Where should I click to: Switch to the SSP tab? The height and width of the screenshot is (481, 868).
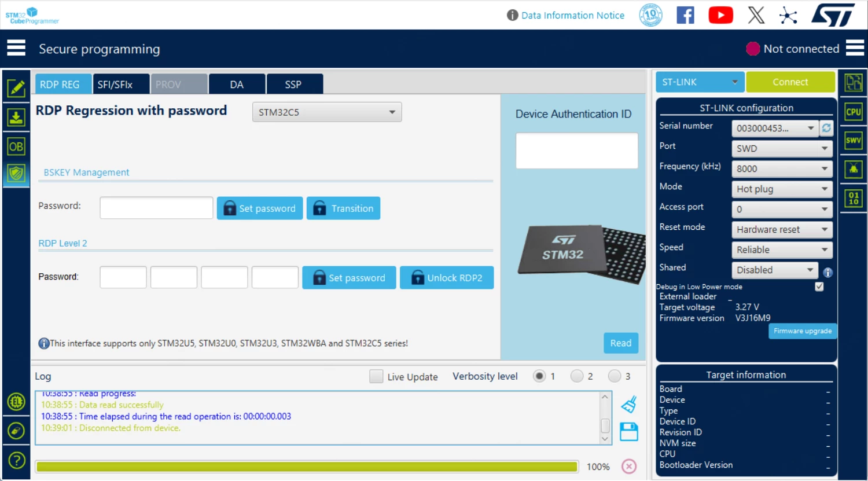(x=295, y=84)
